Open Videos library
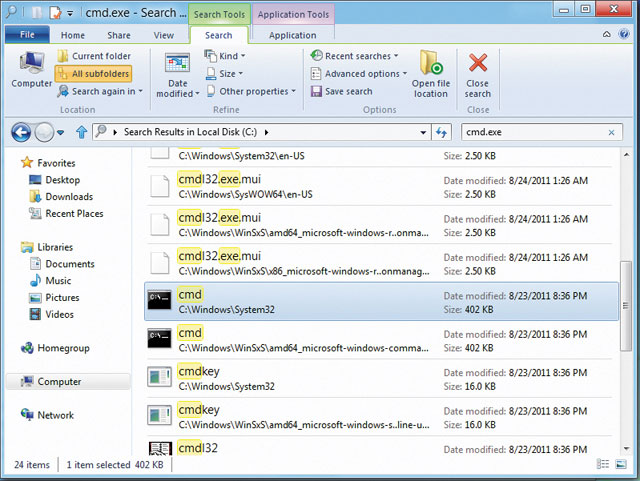This screenshot has height=481, width=640. point(51,314)
